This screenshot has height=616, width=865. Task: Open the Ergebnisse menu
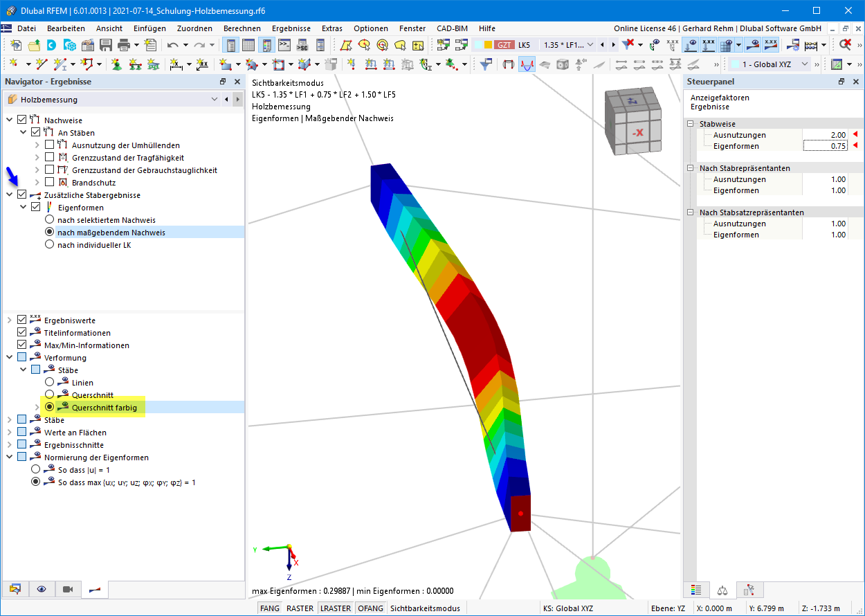(x=291, y=28)
